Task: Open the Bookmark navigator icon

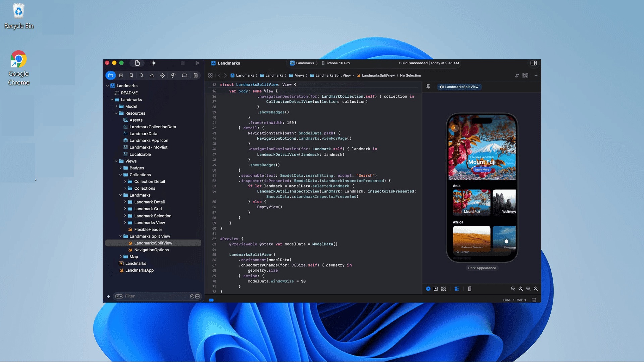Action: click(x=131, y=75)
